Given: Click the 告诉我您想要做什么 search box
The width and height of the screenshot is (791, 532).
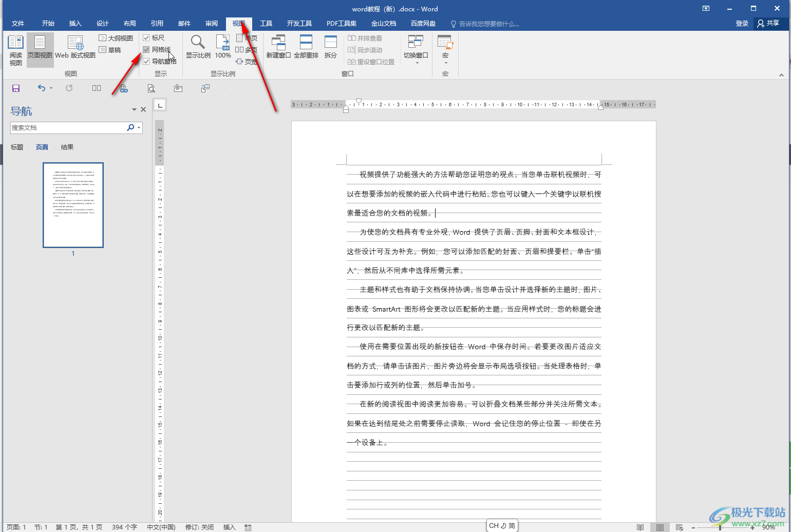Looking at the screenshot, I should tap(485, 24).
